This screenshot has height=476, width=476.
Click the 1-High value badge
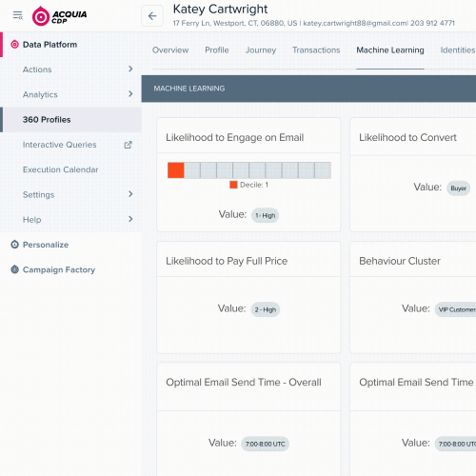(266, 215)
